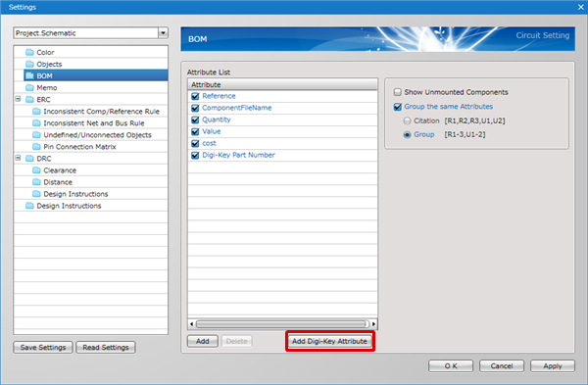Screen dimensions: 588x385
Task: Open the Project.Schematic dropdown arrow
Action: (x=163, y=33)
